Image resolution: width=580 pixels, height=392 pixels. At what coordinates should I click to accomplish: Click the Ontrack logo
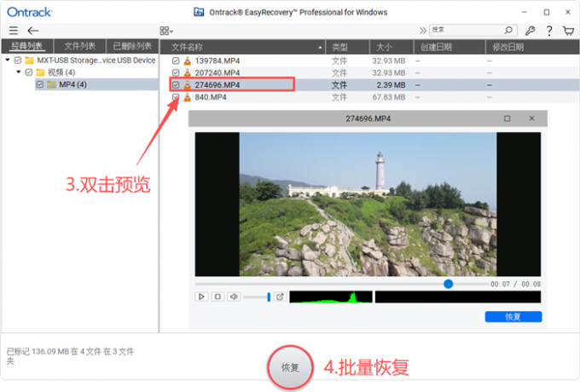point(30,12)
